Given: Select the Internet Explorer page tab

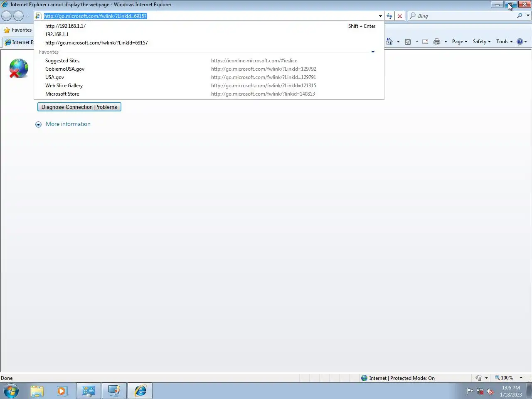Looking at the screenshot, I should click(19, 42).
